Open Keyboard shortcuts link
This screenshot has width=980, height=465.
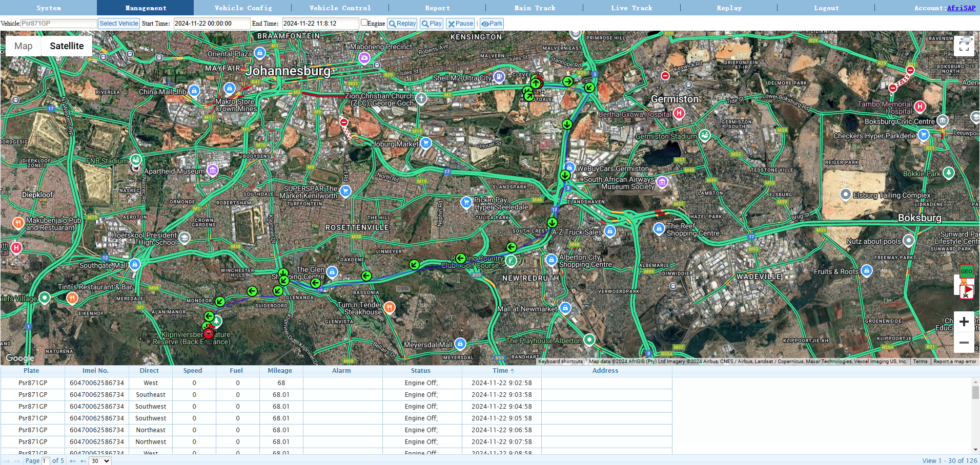(560, 362)
